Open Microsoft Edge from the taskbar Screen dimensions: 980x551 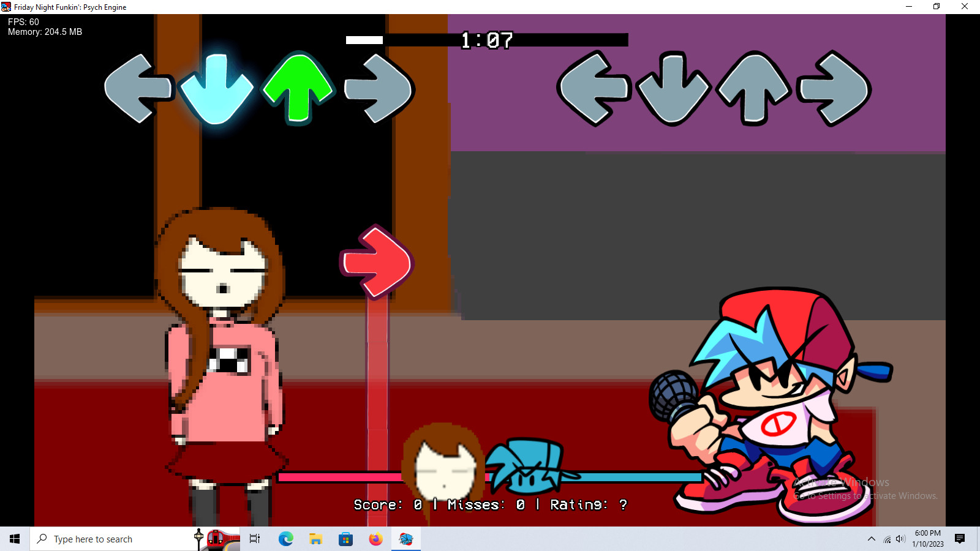click(285, 539)
